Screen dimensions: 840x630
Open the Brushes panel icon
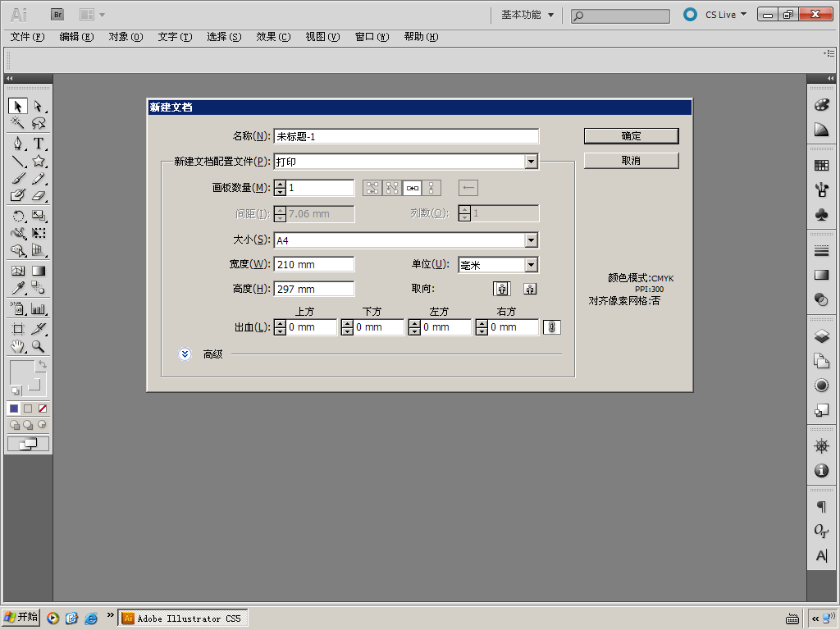pyautogui.click(x=821, y=190)
